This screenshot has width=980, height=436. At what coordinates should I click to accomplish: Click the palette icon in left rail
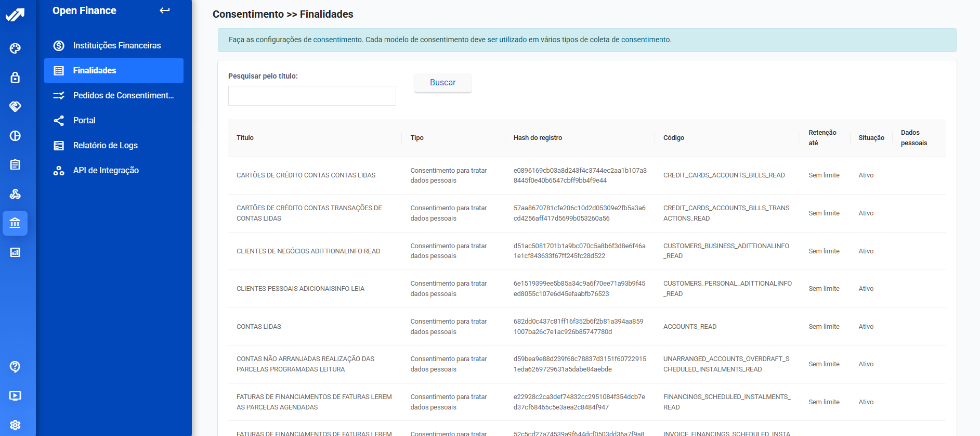click(x=15, y=48)
